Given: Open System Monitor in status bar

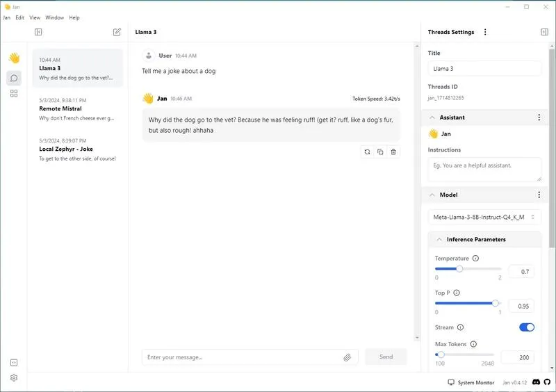Looking at the screenshot, I should pyautogui.click(x=471, y=382).
